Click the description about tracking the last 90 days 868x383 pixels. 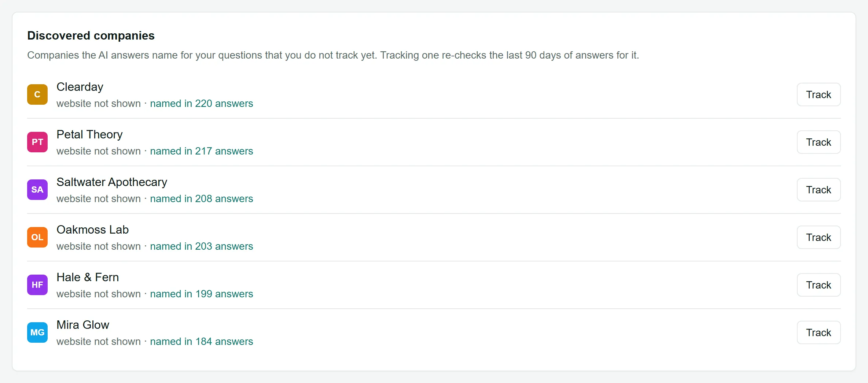[x=333, y=55]
